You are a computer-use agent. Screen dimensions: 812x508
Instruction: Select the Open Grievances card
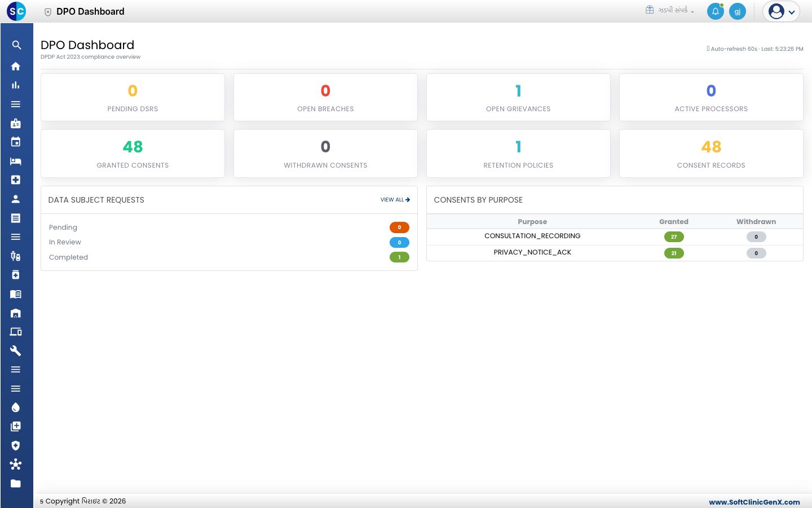click(518, 97)
